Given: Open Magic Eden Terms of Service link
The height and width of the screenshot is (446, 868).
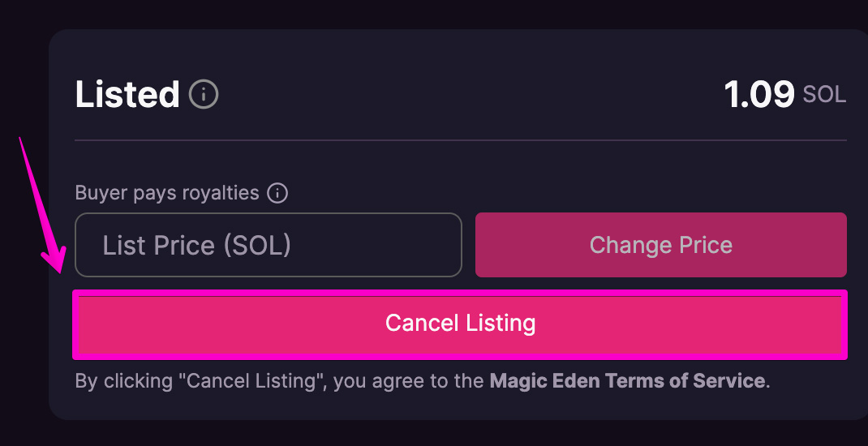Looking at the screenshot, I should click(627, 380).
